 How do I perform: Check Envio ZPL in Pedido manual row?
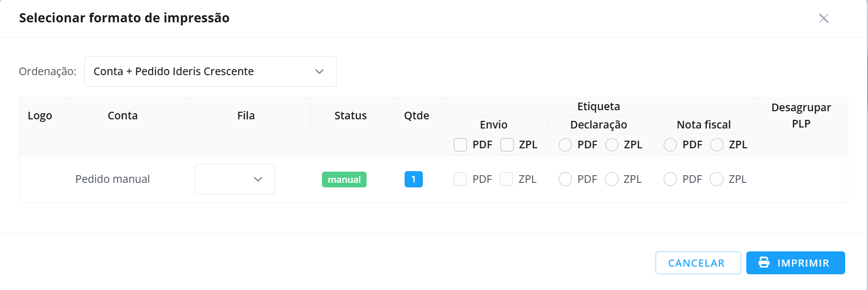click(x=507, y=179)
